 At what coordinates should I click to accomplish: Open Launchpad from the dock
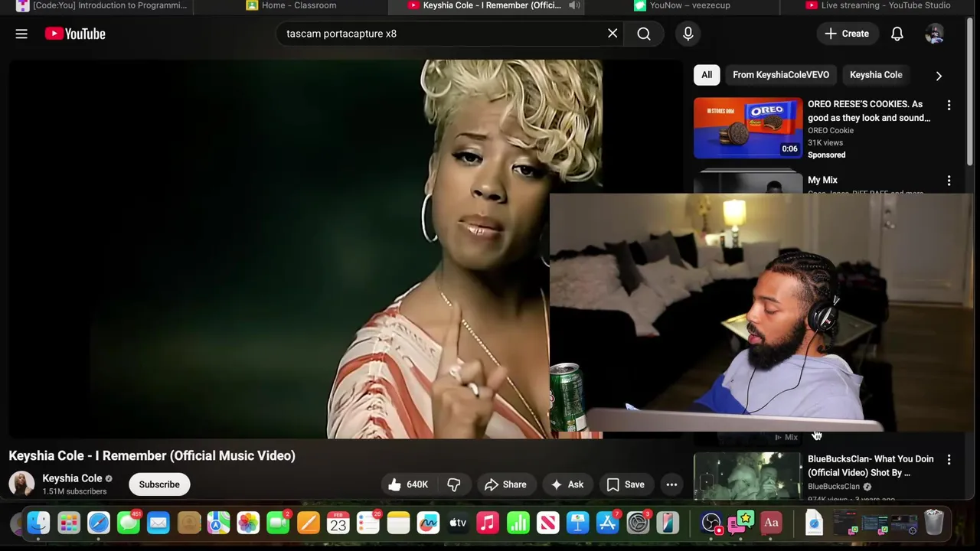pos(68,523)
